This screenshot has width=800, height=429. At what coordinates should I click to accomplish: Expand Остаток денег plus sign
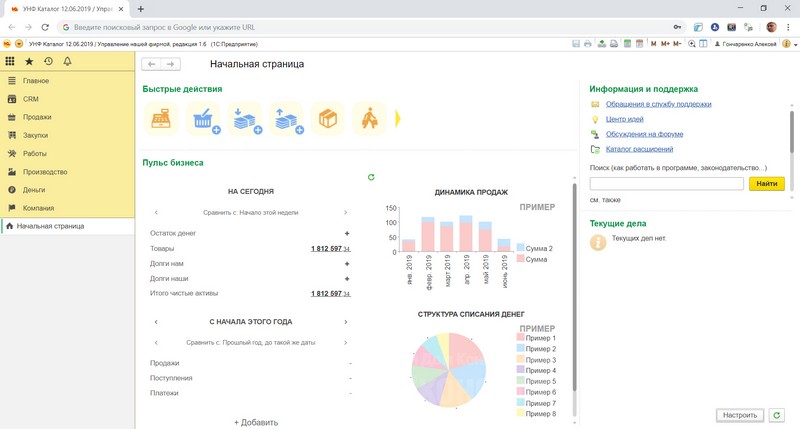347,233
